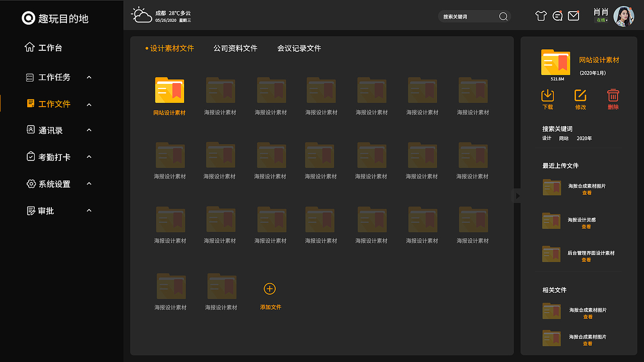
Task: Click 查看 under 海报设计灵感
Action: (586, 227)
